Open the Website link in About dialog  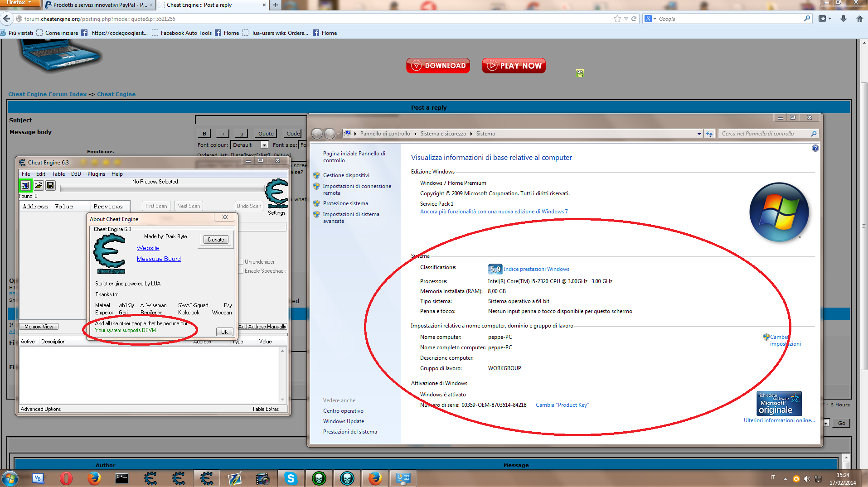(148, 248)
